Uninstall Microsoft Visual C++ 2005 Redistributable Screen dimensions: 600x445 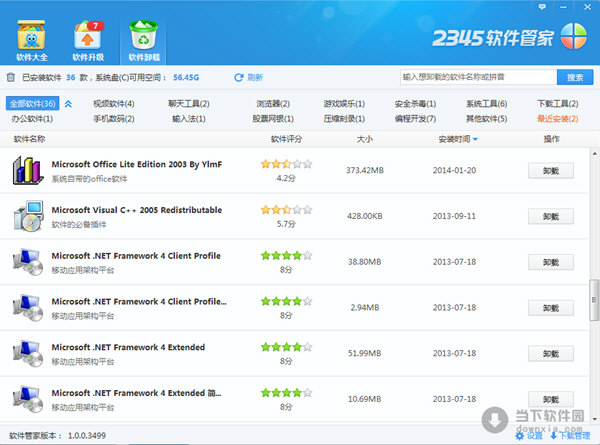[x=551, y=217]
